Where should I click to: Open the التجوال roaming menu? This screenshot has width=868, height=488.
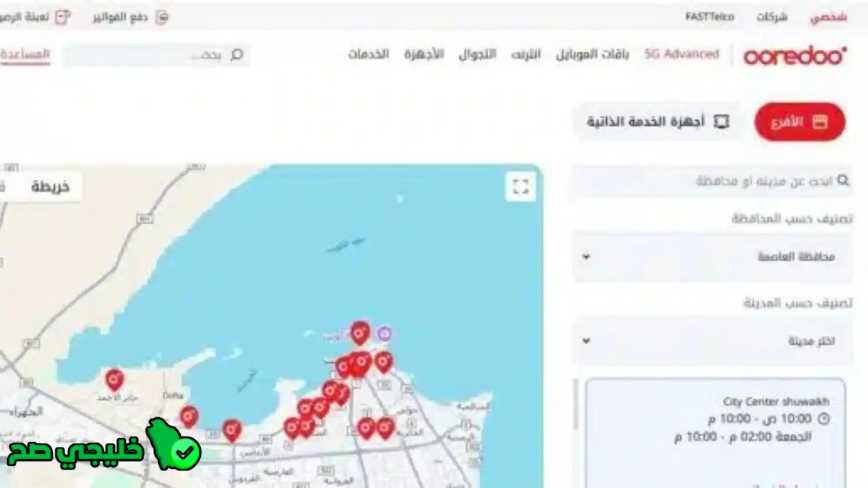click(476, 54)
